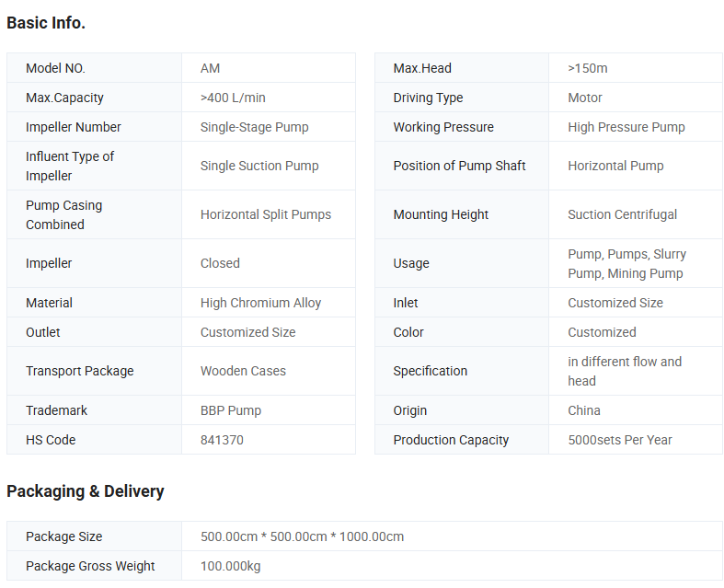
Task: Select the Package Size dimensions value
Action: tap(302, 536)
